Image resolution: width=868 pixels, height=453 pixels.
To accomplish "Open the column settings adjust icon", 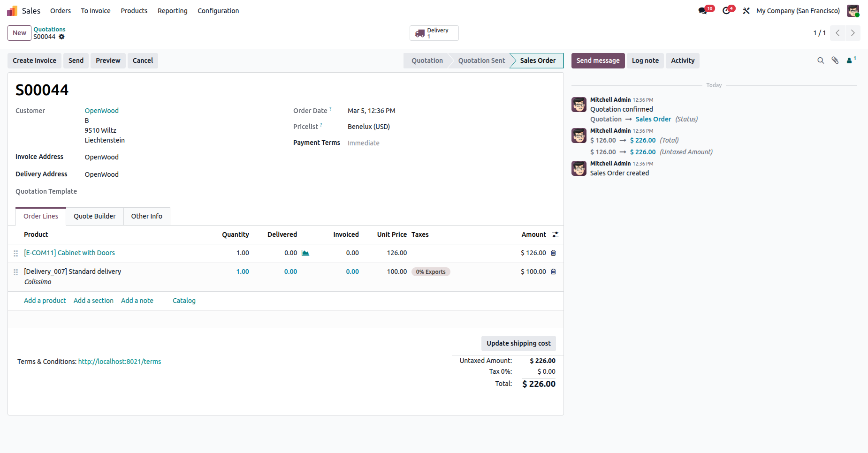I will pyautogui.click(x=555, y=234).
